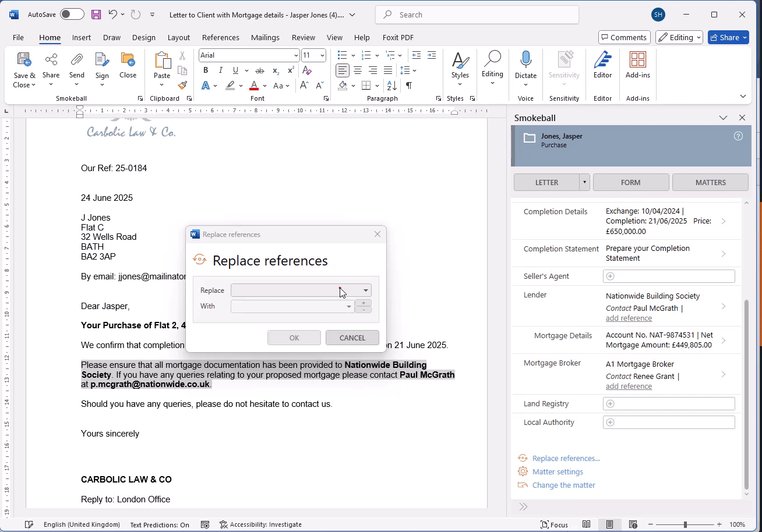Open the File menu
Image resolution: width=762 pixels, height=532 pixels.
click(x=18, y=37)
